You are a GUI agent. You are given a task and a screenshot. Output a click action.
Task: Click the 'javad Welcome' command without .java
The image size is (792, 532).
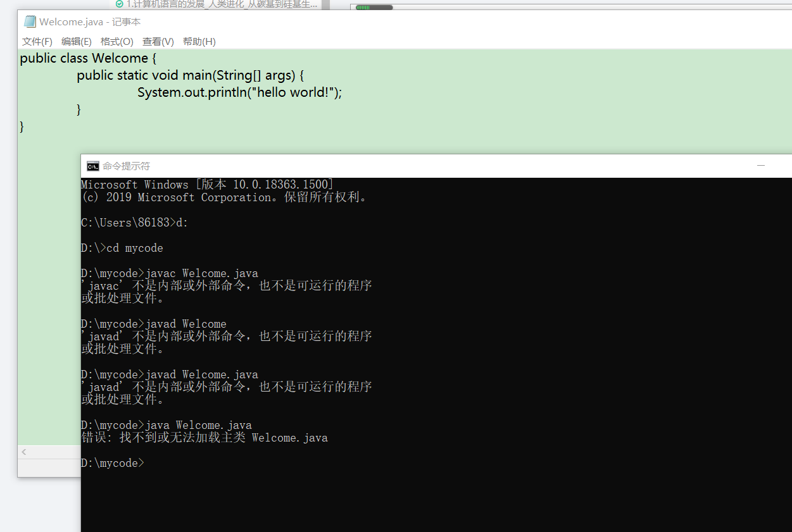point(154,324)
